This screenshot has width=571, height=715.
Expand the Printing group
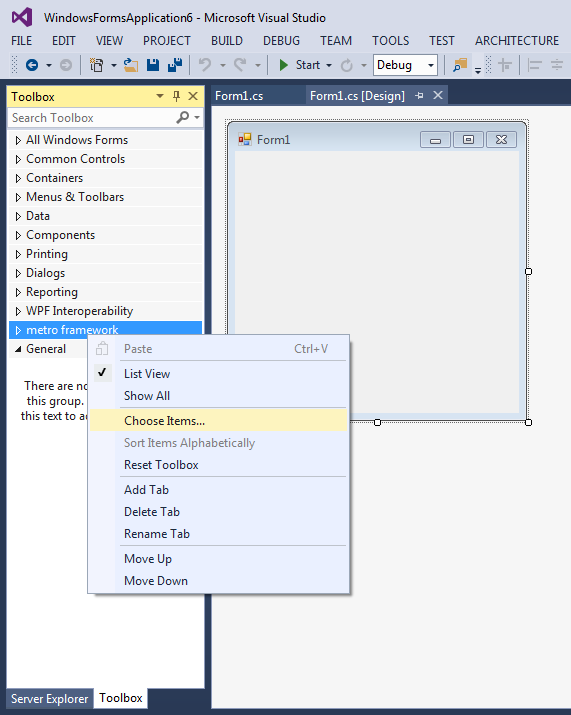point(18,254)
